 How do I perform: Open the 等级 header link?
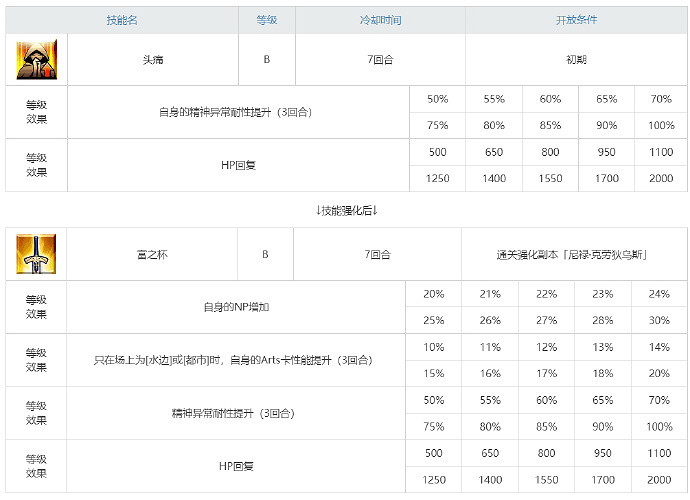(267, 20)
